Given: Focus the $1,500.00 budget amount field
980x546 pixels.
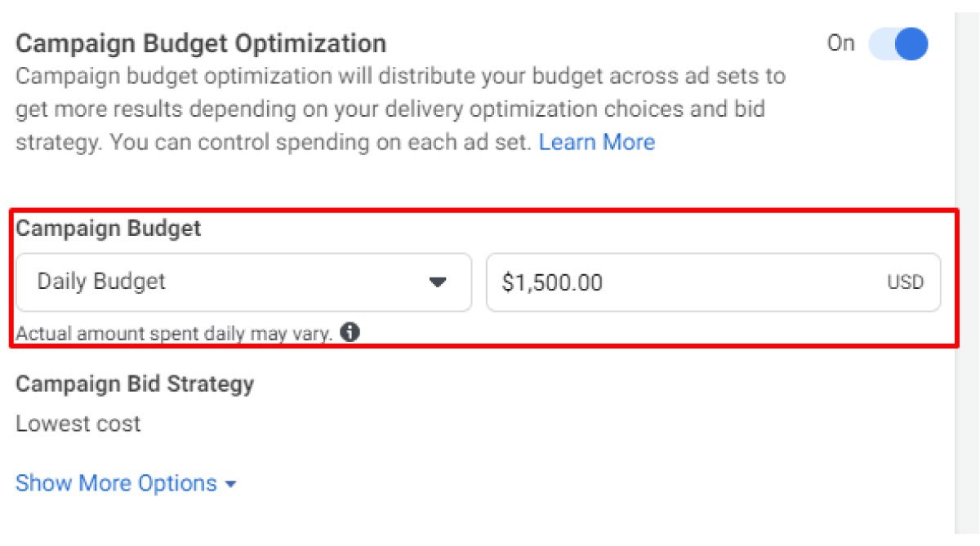Looking at the screenshot, I should click(686, 282).
